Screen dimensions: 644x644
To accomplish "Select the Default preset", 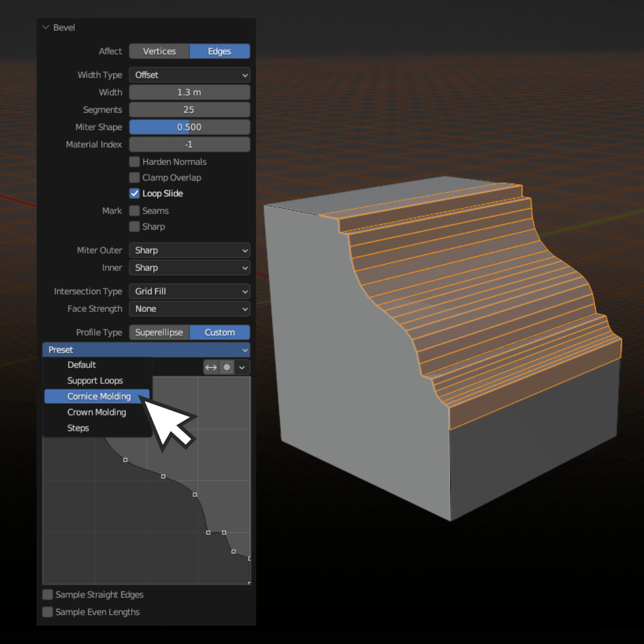I will coord(97,365).
